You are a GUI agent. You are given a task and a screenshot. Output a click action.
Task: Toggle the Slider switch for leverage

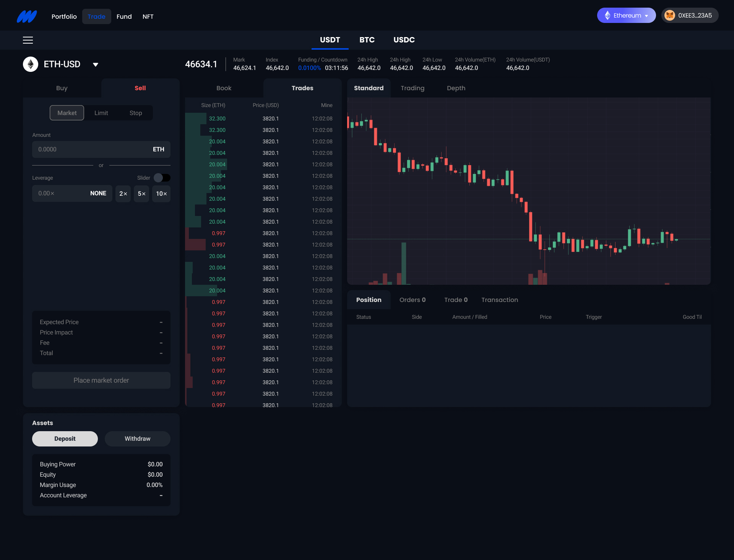point(162,177)
